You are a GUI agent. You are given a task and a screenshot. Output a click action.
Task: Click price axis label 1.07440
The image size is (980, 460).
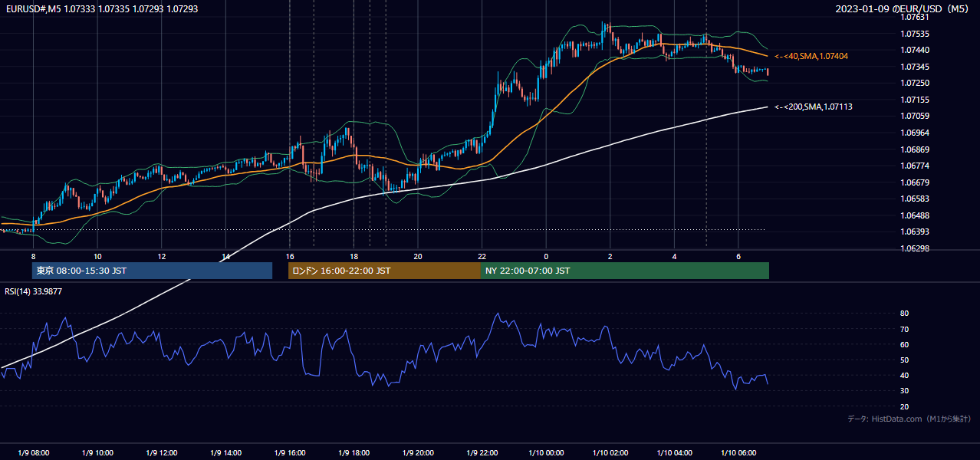pyautogui.click(x=915, y=51)
